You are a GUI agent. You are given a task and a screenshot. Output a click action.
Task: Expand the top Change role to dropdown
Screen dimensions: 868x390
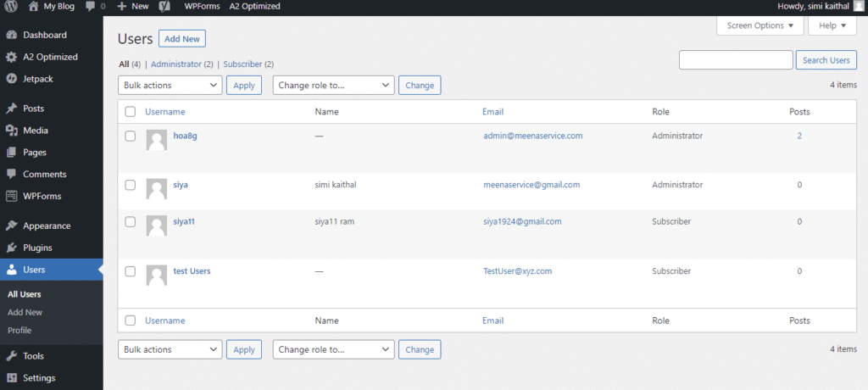point(333,85)
